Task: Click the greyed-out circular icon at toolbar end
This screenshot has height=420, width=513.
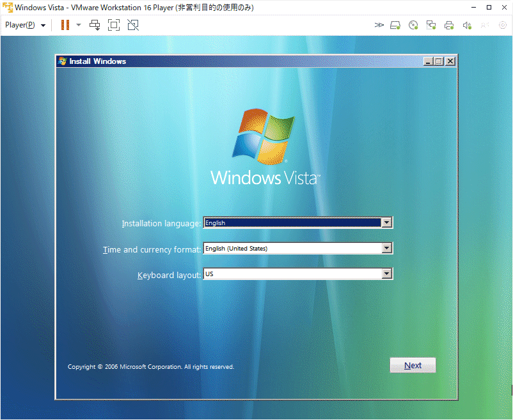Action: pos(503,25)
